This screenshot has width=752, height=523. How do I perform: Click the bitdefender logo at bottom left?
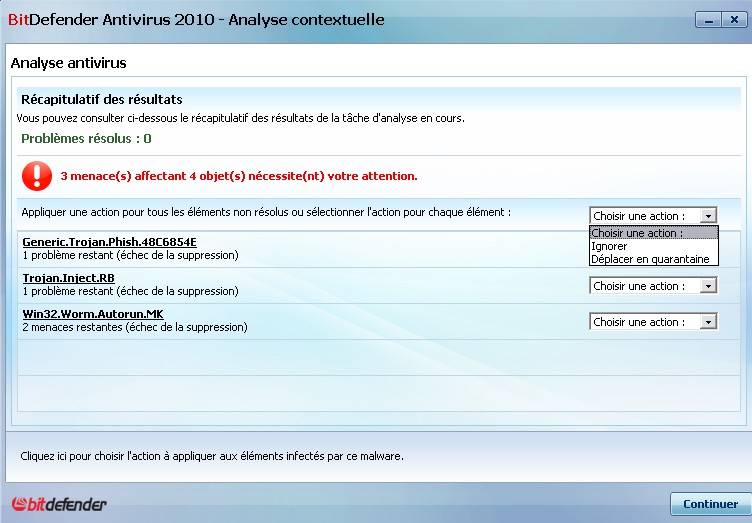(x=59, y=504)
